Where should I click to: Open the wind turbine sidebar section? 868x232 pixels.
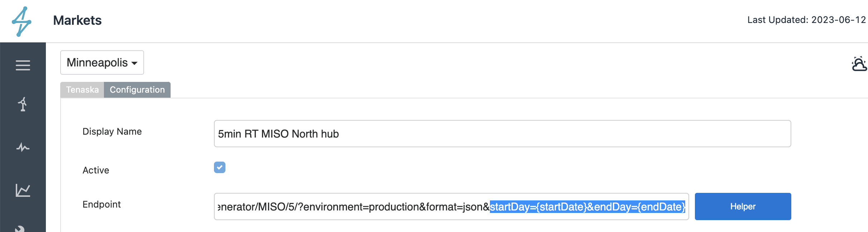pos(23,105)
